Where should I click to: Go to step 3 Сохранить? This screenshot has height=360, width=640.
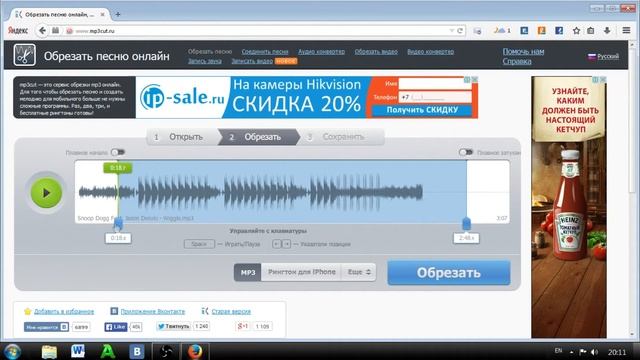(343, 137)
